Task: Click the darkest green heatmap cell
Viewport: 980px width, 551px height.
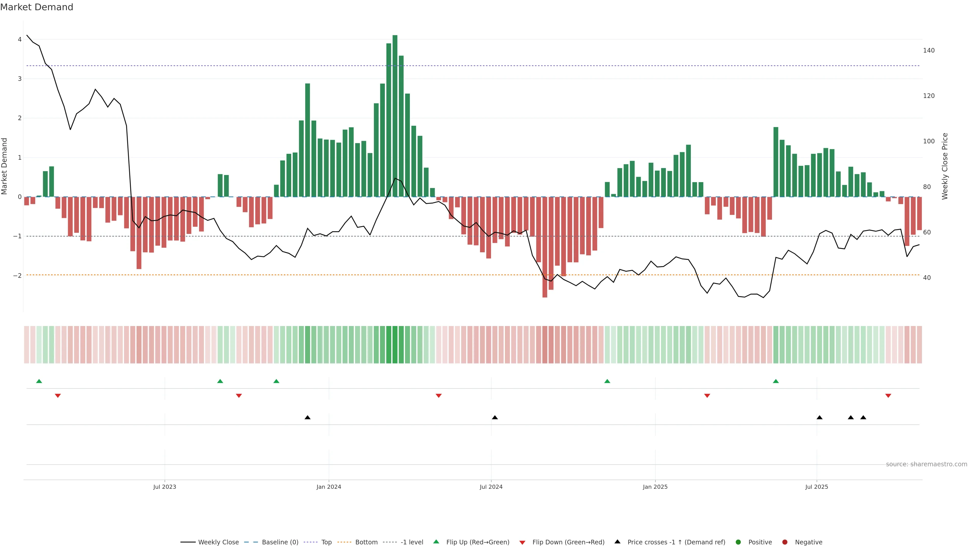Action: tap(395, 345)
